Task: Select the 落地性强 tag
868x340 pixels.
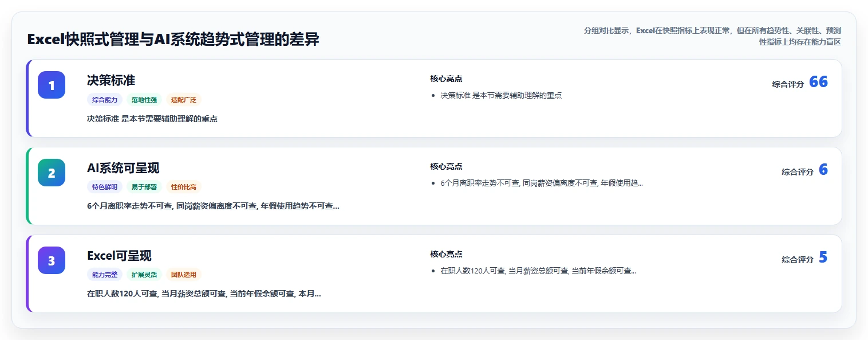Action: tap(144, 100)
